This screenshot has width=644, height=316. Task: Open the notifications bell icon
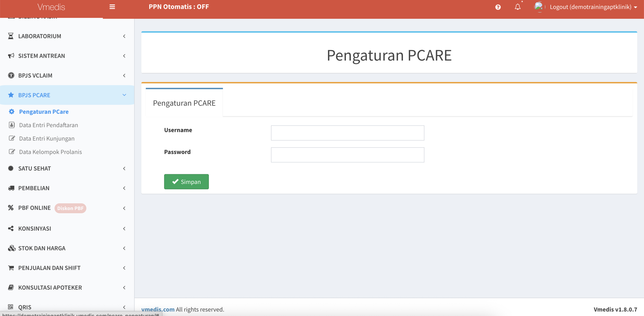[517, 7]
